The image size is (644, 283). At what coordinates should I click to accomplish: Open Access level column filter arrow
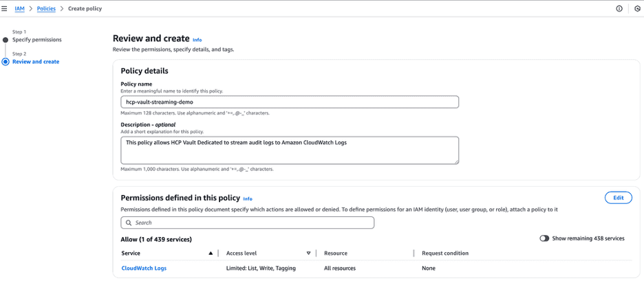coord(308,253)
